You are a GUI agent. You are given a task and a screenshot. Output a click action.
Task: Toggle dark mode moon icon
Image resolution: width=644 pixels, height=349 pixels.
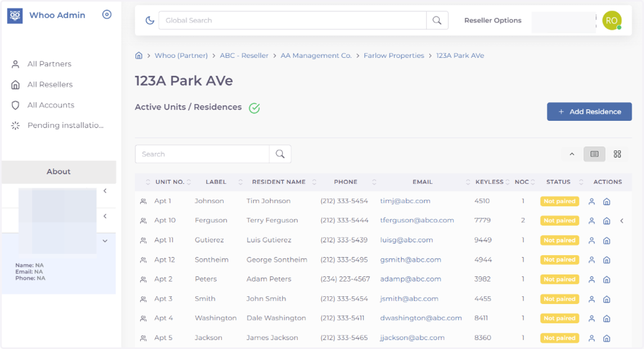[x=150, y=20]
